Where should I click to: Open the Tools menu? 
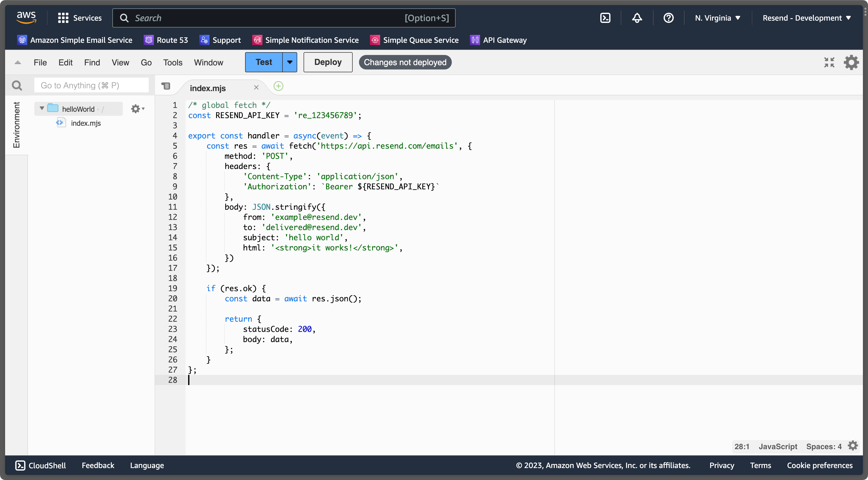coord(173,62)
